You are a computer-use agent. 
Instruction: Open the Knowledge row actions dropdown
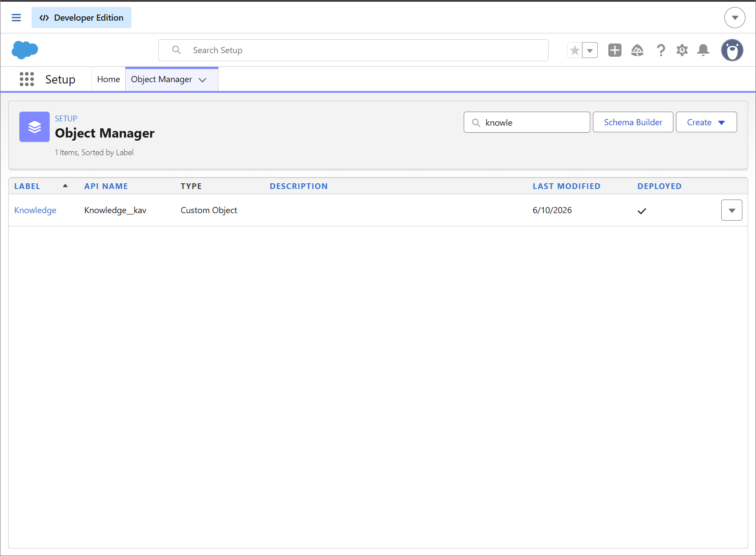click(x=731, y=210)
